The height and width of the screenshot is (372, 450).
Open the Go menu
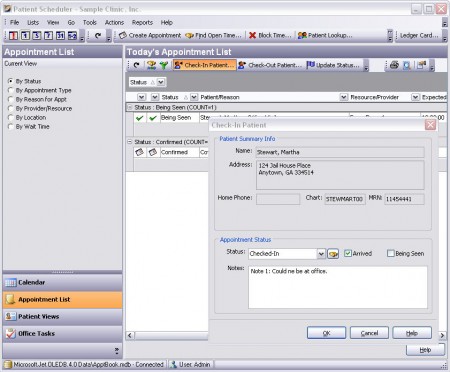tap(71, 22)
